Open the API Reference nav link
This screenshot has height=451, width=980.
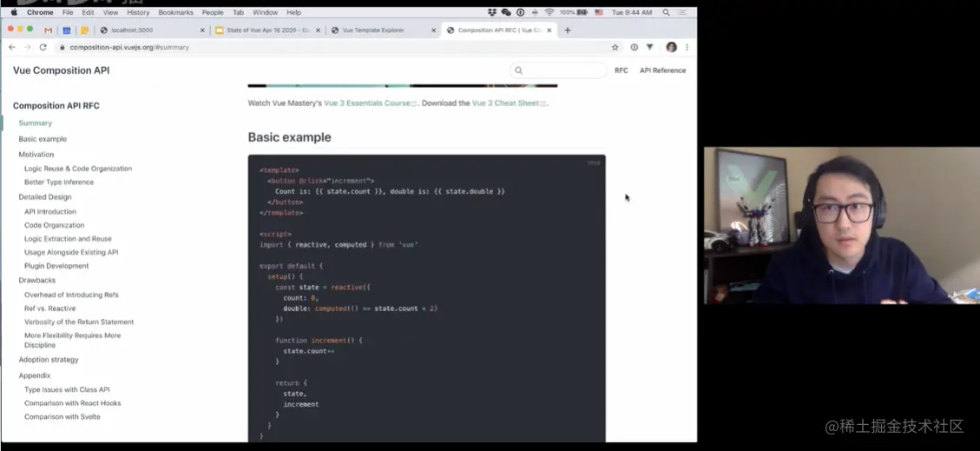(x=662, y=70)
